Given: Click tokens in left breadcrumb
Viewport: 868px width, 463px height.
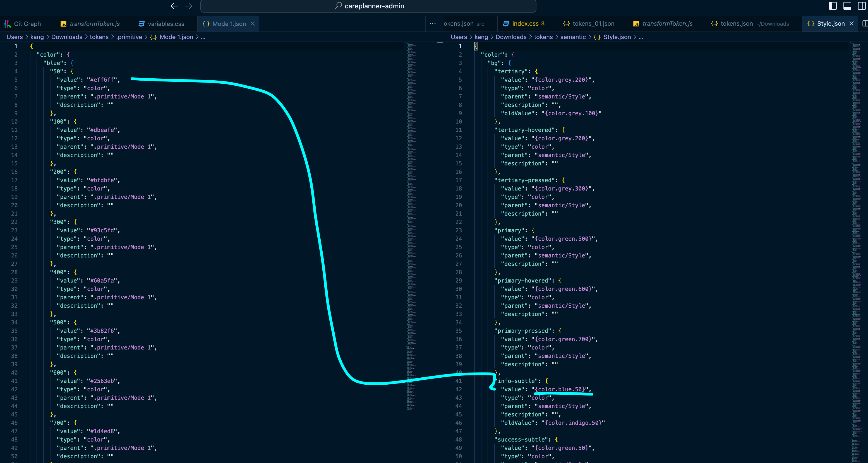Looking at the screenshot, I should pos(99,37).
